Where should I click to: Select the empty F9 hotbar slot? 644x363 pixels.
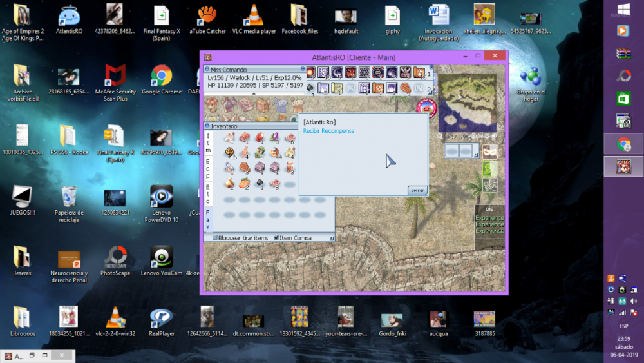419,88
